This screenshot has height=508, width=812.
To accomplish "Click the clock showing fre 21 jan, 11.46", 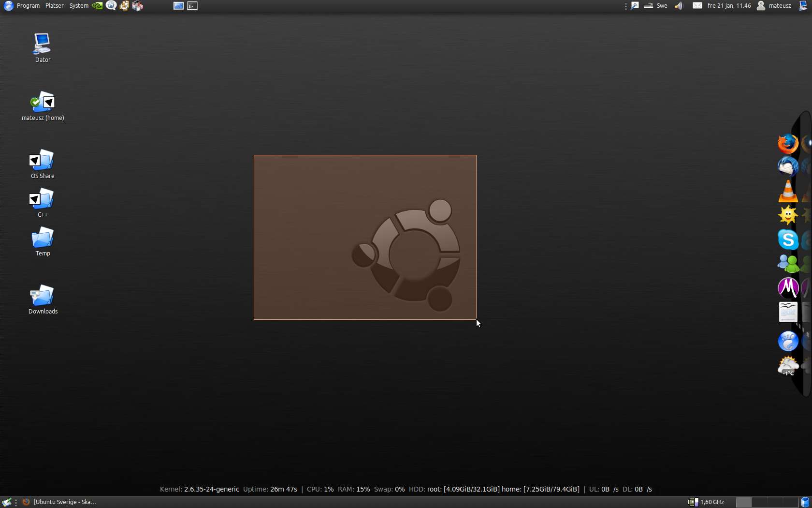I will click(729, 6).
